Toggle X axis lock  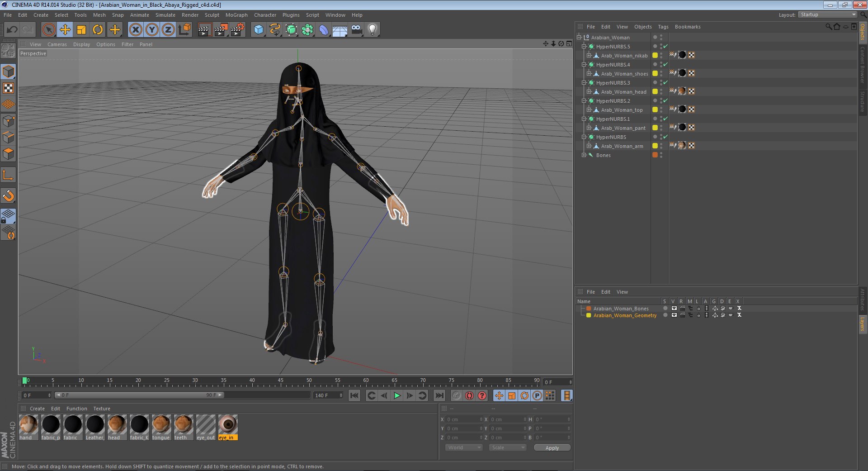pos(135,30)
